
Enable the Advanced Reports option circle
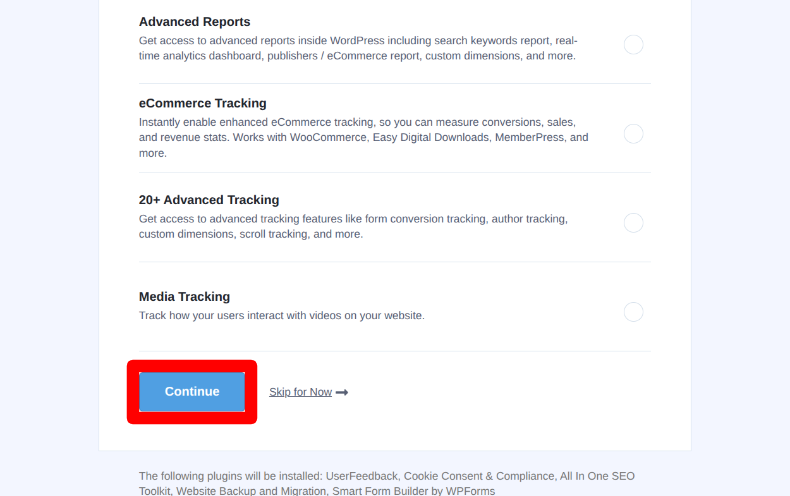pyautogui.click(x=633, y=45)
